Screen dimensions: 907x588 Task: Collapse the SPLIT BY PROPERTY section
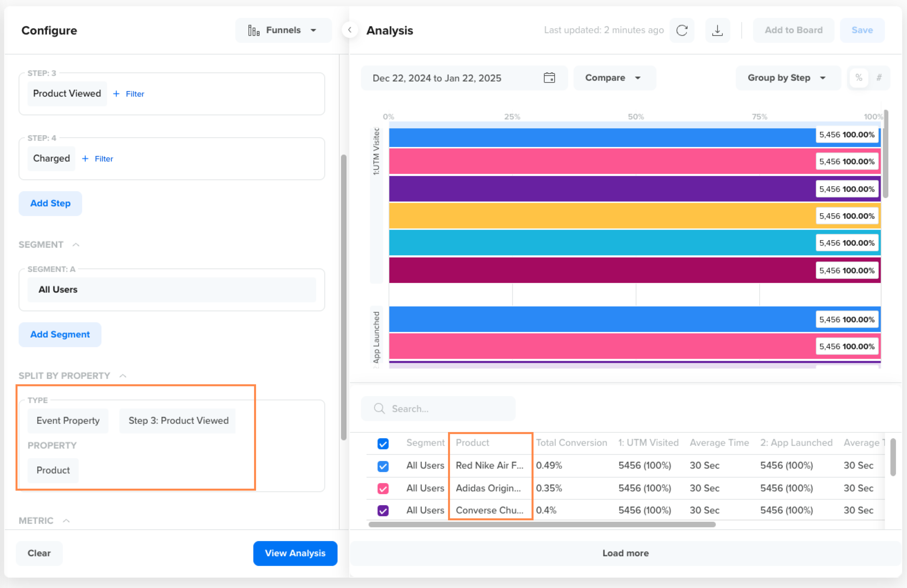point(123,376)
